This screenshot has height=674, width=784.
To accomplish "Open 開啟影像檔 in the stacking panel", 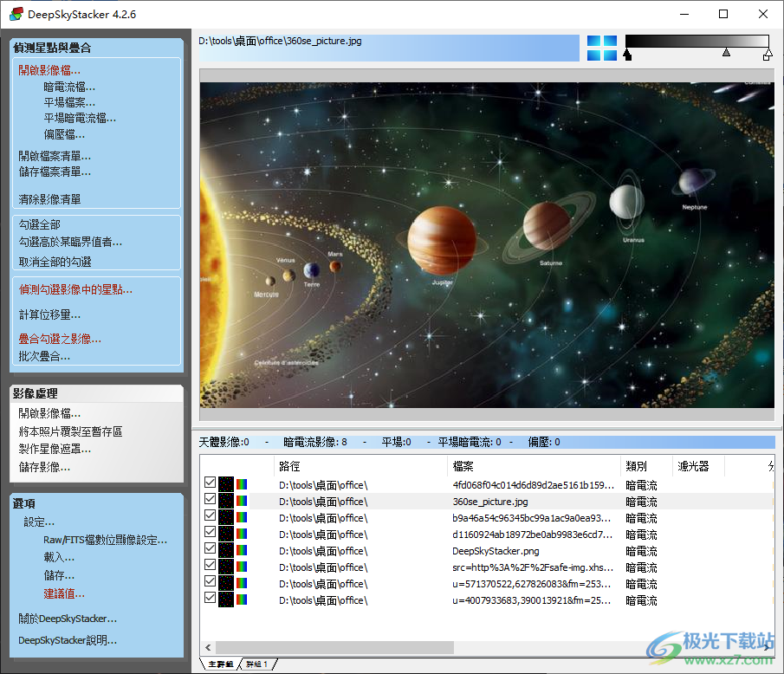I will [x=49, y=70].
